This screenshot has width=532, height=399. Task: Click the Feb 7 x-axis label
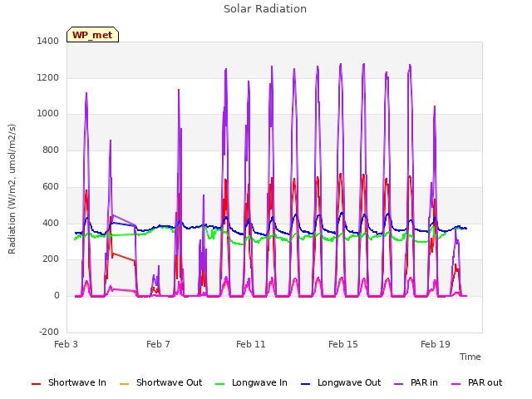[x=158, y=344]
